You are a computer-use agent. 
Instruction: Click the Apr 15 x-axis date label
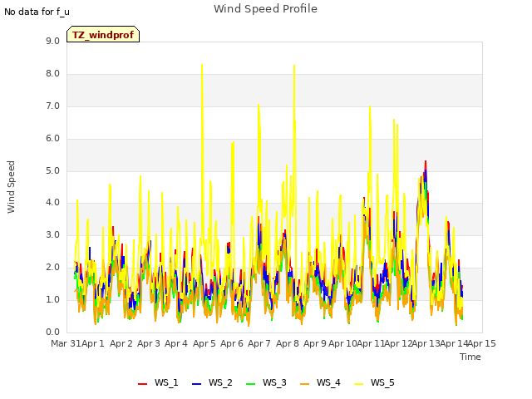(x=482, y=343)
